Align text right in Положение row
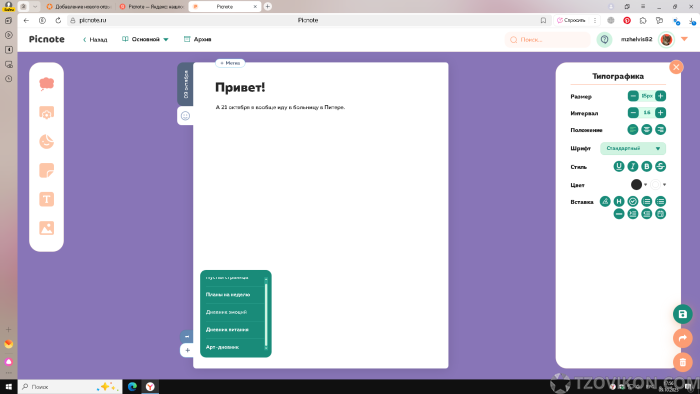The width and height of the screenshot is (700, 394). pos(661,130)
